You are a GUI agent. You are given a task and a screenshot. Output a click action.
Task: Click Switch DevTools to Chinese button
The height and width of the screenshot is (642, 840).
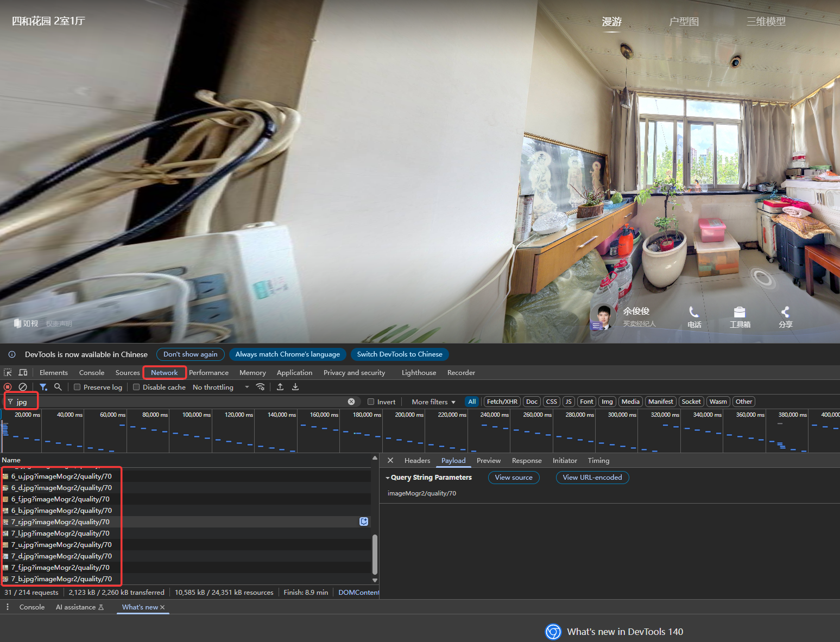(x=400, y=354)
